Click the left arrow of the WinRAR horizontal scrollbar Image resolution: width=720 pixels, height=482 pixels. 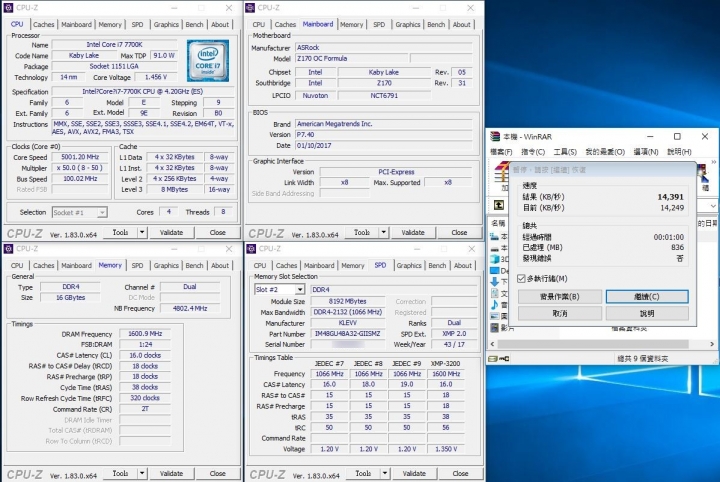coord(493,344)
